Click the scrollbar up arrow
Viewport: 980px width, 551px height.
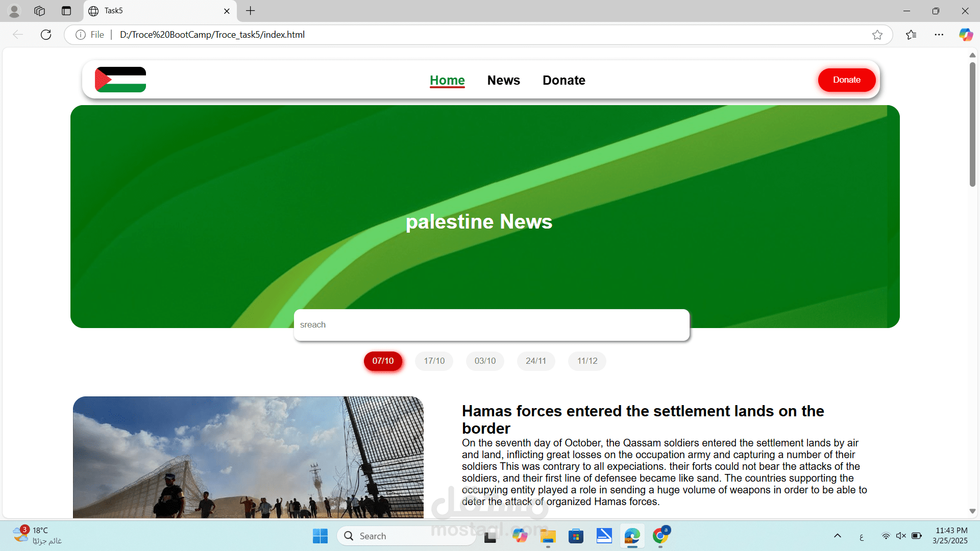point(972,55)
